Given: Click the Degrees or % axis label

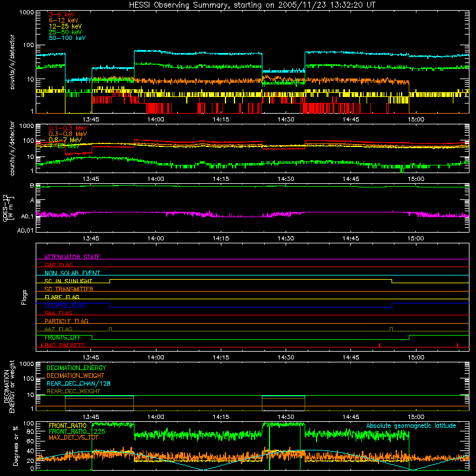Looking at the screenshot, I should 15,446.
